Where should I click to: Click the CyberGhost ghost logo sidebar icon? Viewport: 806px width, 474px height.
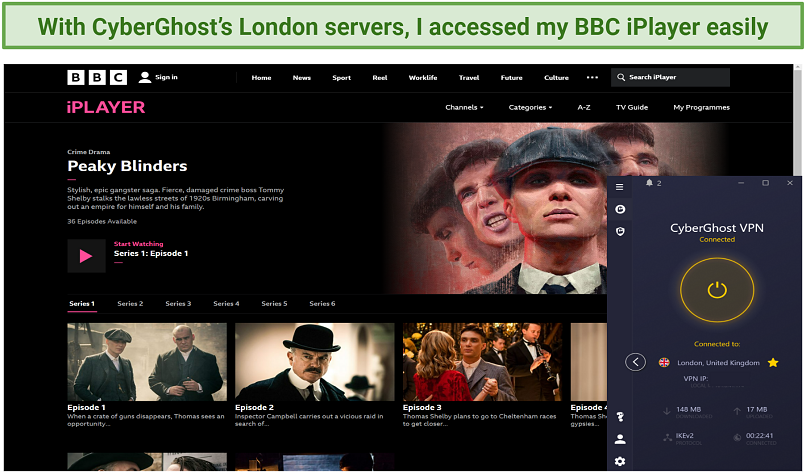pos(620,209)
